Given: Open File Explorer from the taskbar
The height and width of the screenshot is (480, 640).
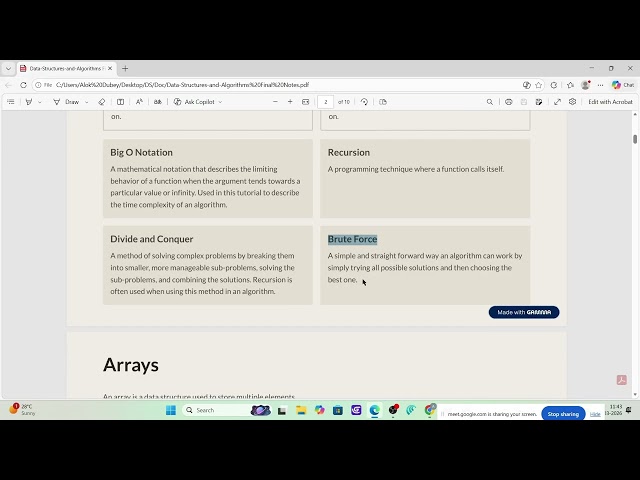Looking at the screenshot, I should pos(301,410).
